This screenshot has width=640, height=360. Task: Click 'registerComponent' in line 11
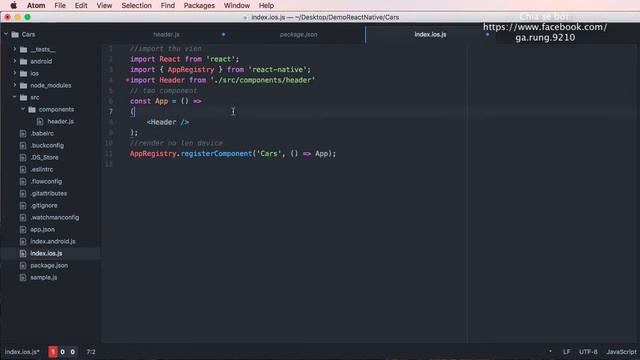pyautogui.click(x=216, y=153)
